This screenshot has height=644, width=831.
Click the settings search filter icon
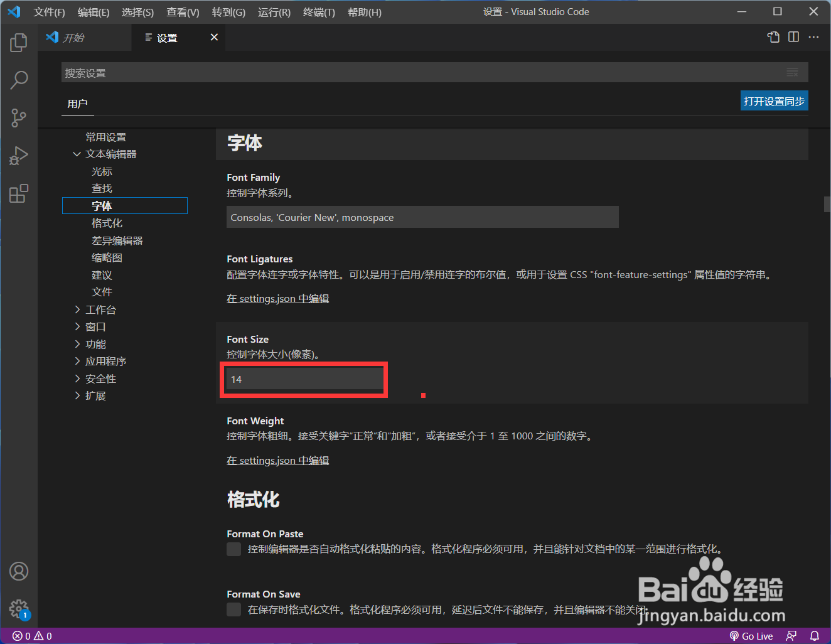(x=793, y=73)
